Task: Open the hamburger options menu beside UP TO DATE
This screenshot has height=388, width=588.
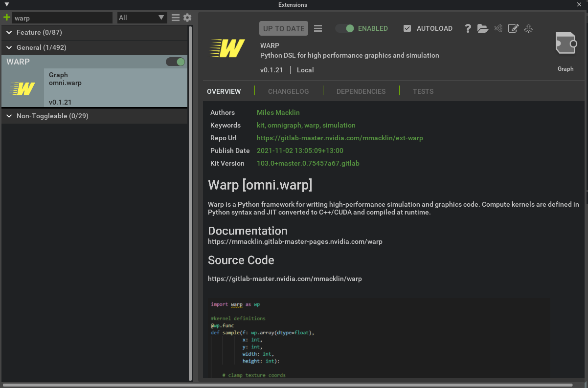Action: tap(318, 28)
